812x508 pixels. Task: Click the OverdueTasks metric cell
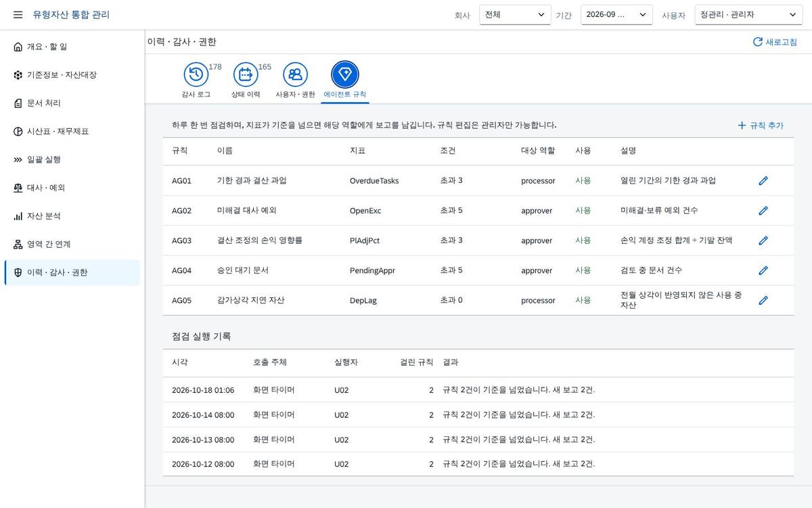coord(374,181)
